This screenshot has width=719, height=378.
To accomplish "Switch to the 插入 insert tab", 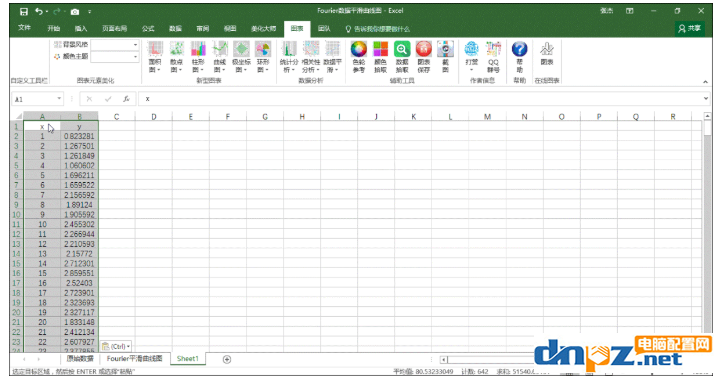I will (81, 28).
